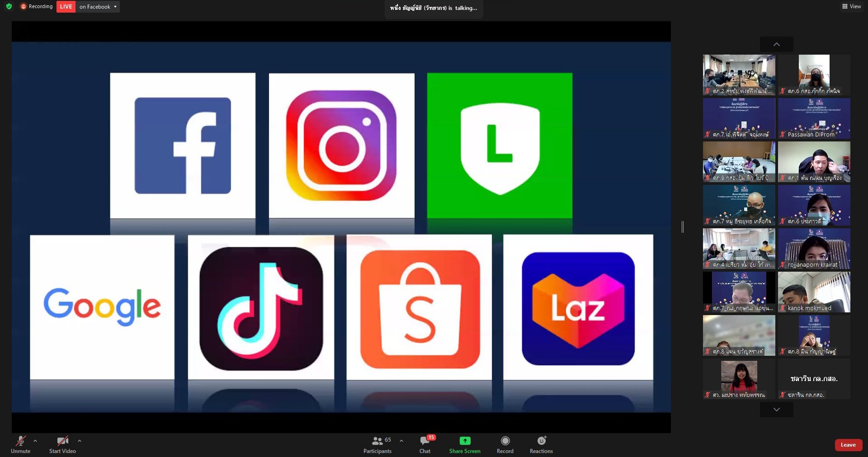
Task: Open video options arrow beside Start Video
Action: coord(80,441)
